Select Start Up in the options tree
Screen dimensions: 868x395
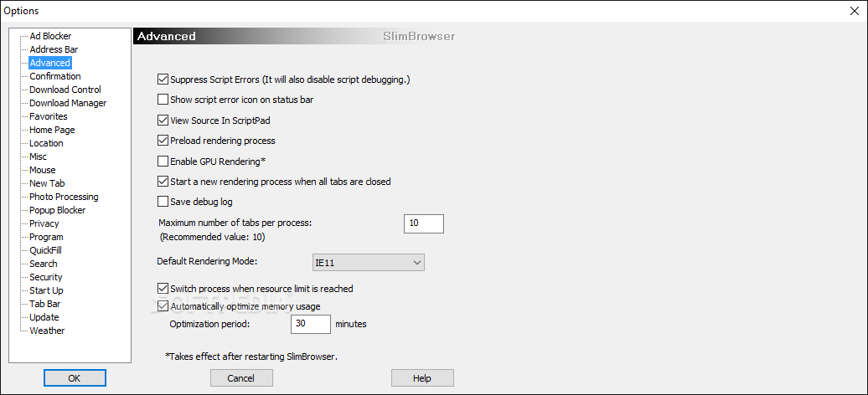pos(46,290)
